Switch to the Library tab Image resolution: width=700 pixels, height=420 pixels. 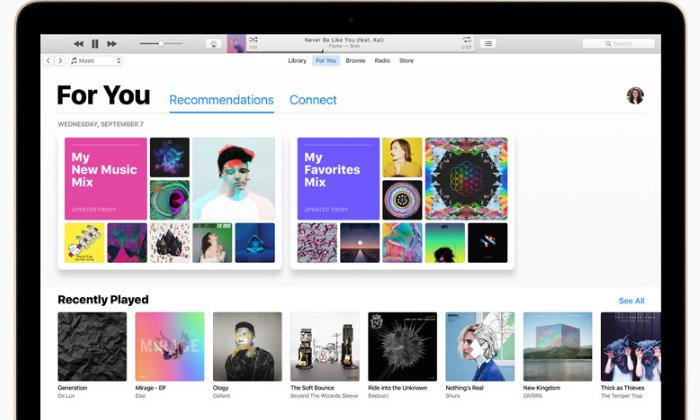(297, 61)
